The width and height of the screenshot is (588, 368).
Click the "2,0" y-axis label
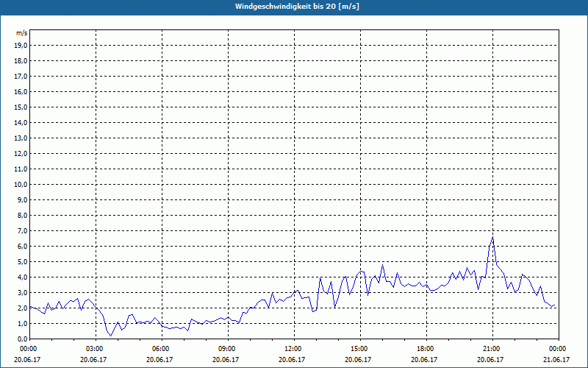pyautogui.click(x=22, y=308)
